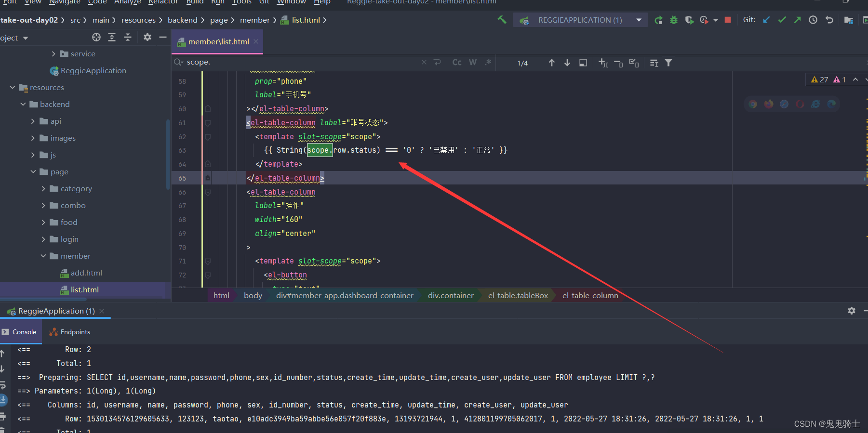Toggle Regex option in search

(x=488, y=62)
